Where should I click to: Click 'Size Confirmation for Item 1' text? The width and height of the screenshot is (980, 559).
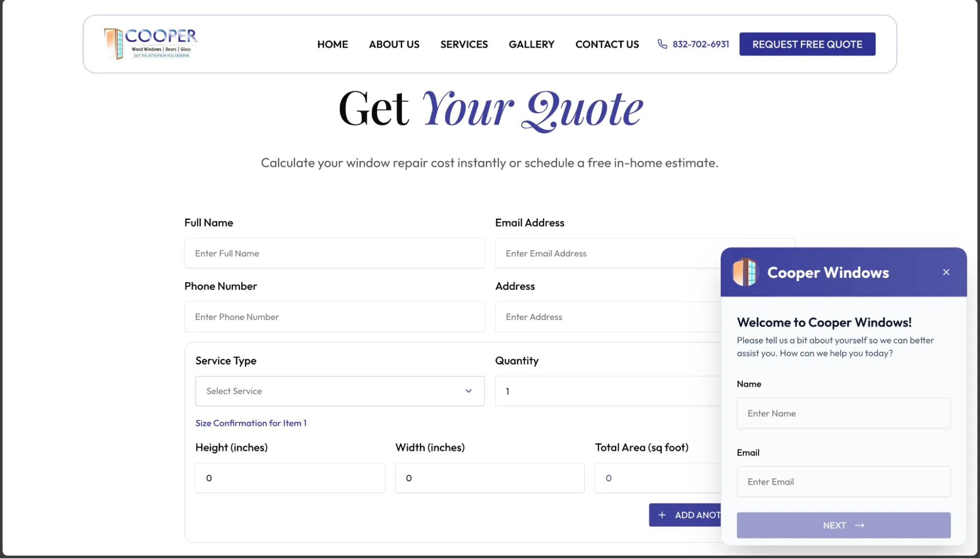pos(251,423)
